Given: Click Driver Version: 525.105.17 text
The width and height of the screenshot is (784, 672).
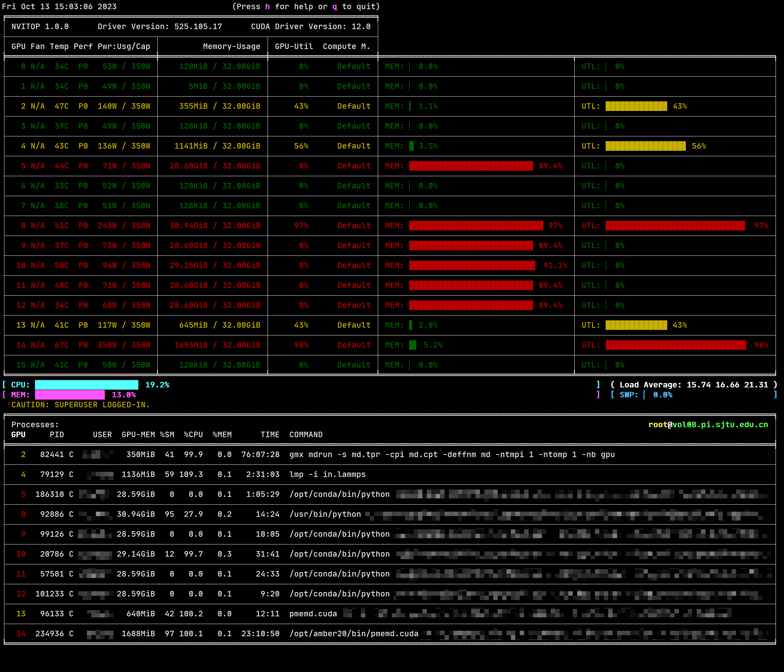Looking at the screenshot, I should [x=160, y=27].
